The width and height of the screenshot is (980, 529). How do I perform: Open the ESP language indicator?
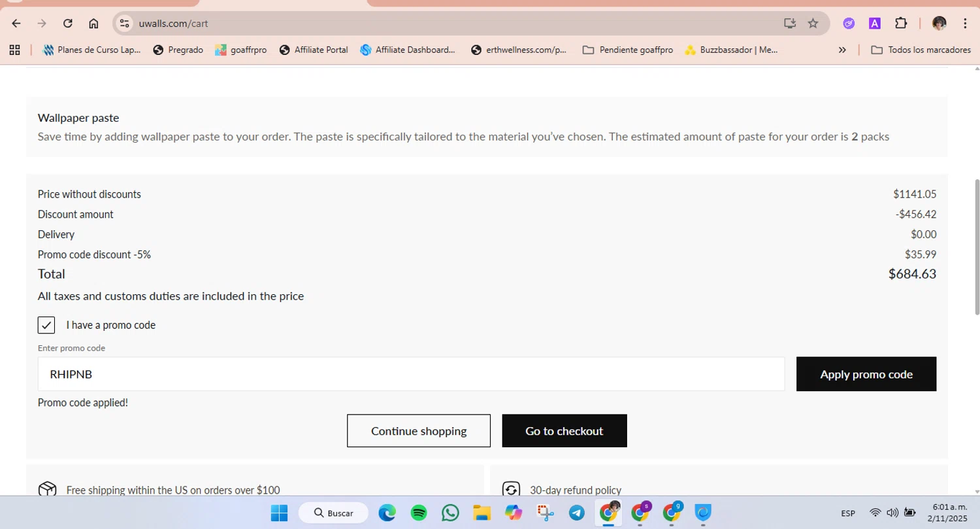click(x=848, y=513)
